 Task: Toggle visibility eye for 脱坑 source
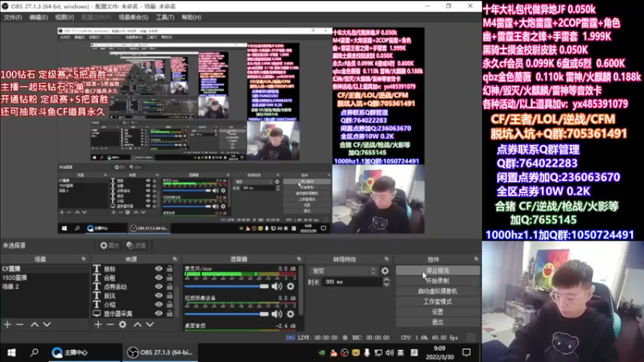159,295
